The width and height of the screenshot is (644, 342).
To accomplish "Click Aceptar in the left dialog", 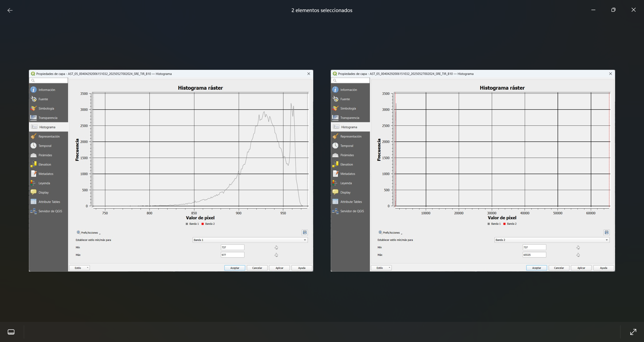I will 234,268.
